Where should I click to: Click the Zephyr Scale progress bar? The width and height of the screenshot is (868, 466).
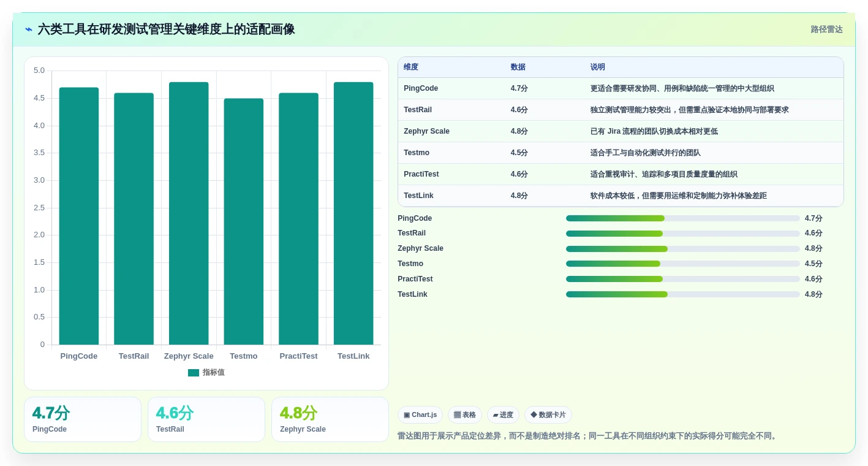[683, 249]
